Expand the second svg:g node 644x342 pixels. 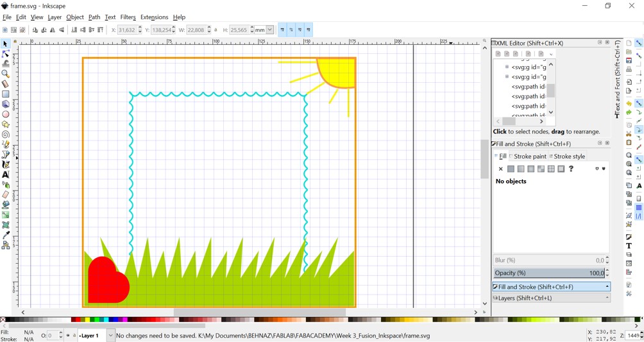point(507,76)
